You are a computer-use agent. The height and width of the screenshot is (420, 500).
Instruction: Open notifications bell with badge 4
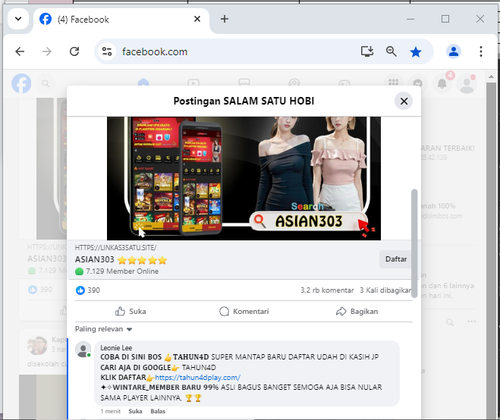pos(442,83)
